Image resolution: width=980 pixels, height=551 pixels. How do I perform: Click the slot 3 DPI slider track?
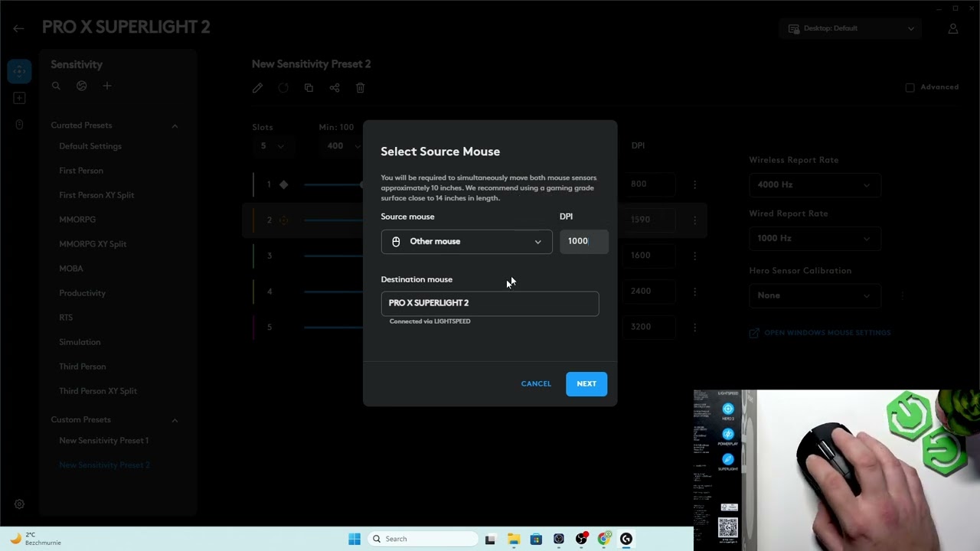point(334,256)
